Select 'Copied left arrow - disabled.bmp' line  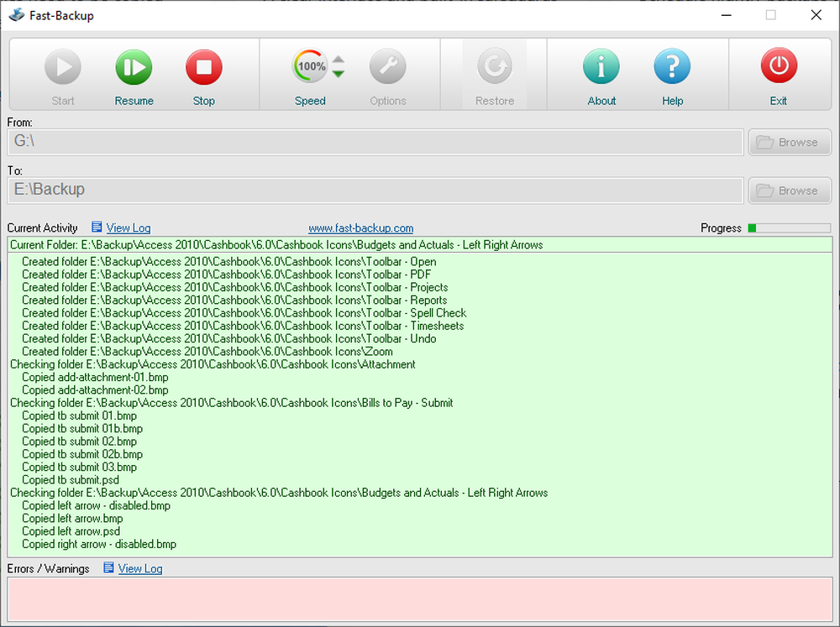(x=96, y=506)
